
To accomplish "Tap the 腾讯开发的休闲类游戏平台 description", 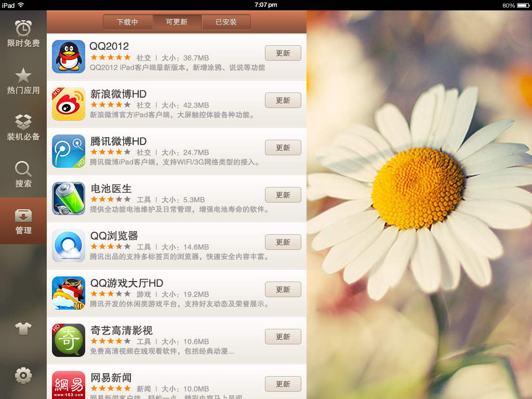I will (x=180, y=304).
